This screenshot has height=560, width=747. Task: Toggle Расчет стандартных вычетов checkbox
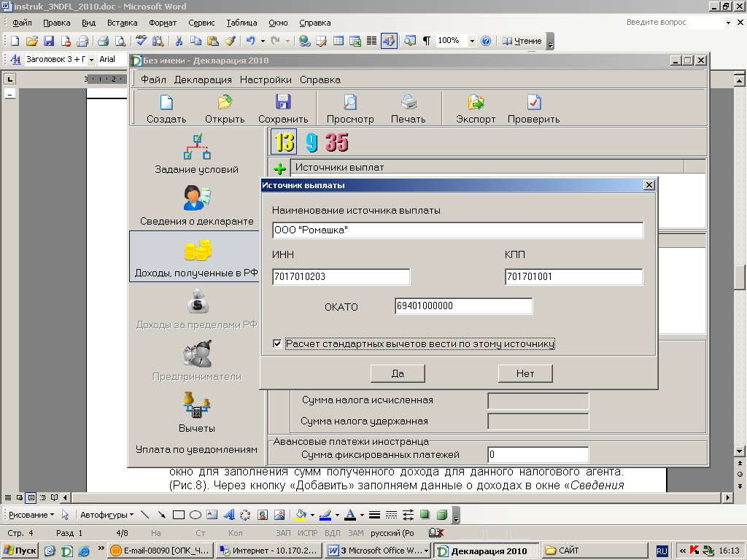coord(277,344)
